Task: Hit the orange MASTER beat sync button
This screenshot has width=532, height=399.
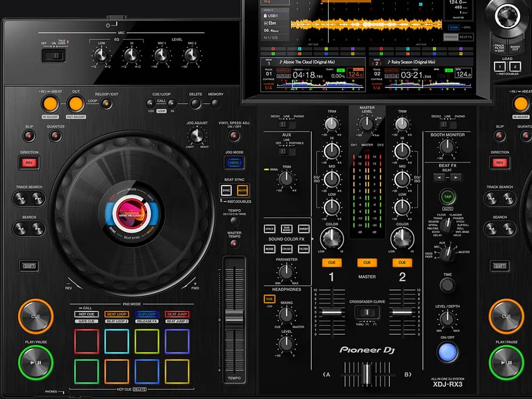Action: (x=242, y=190)
